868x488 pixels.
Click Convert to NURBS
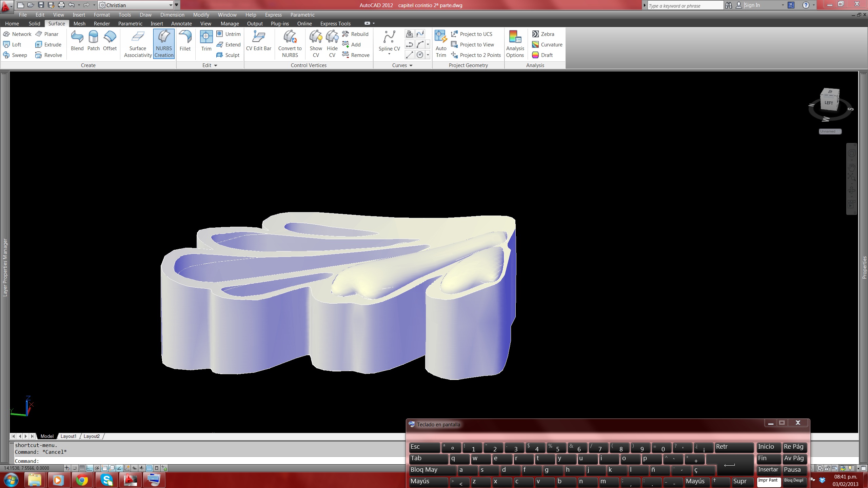(290, 44)
